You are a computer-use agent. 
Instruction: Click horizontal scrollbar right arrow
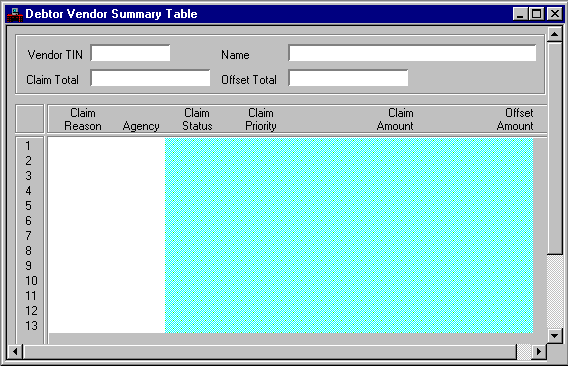(539, 352)
